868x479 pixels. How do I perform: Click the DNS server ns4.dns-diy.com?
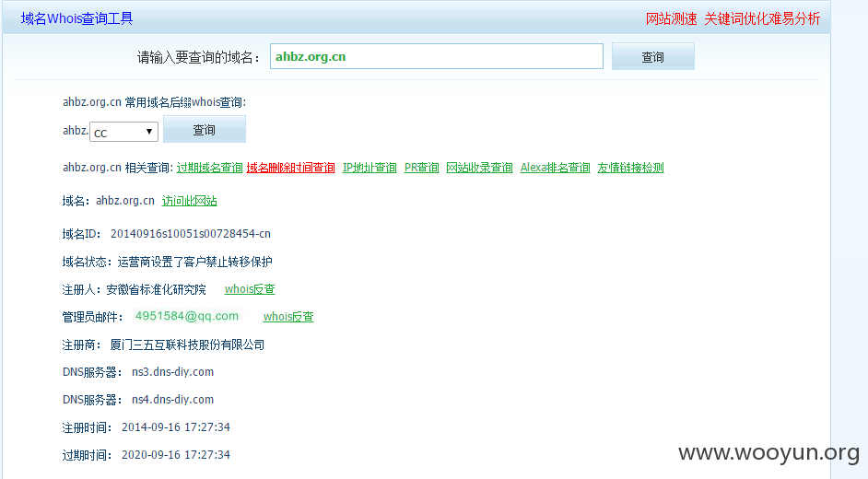(172, 400)
